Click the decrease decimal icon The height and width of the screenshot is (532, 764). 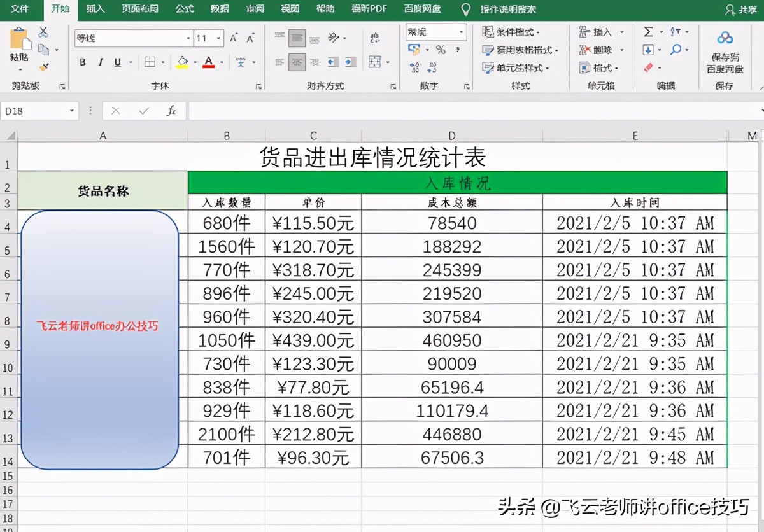432,67
